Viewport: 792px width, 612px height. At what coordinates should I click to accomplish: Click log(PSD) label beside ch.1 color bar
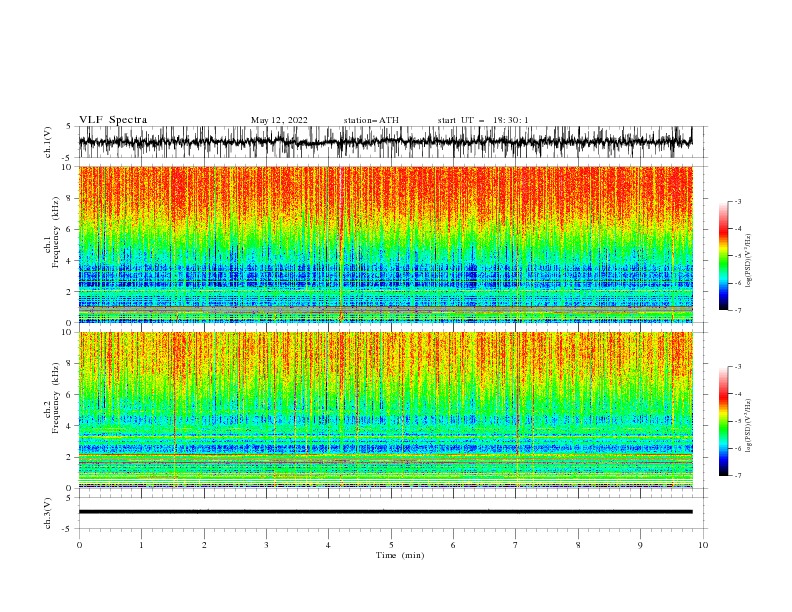(x=748, y=261)
